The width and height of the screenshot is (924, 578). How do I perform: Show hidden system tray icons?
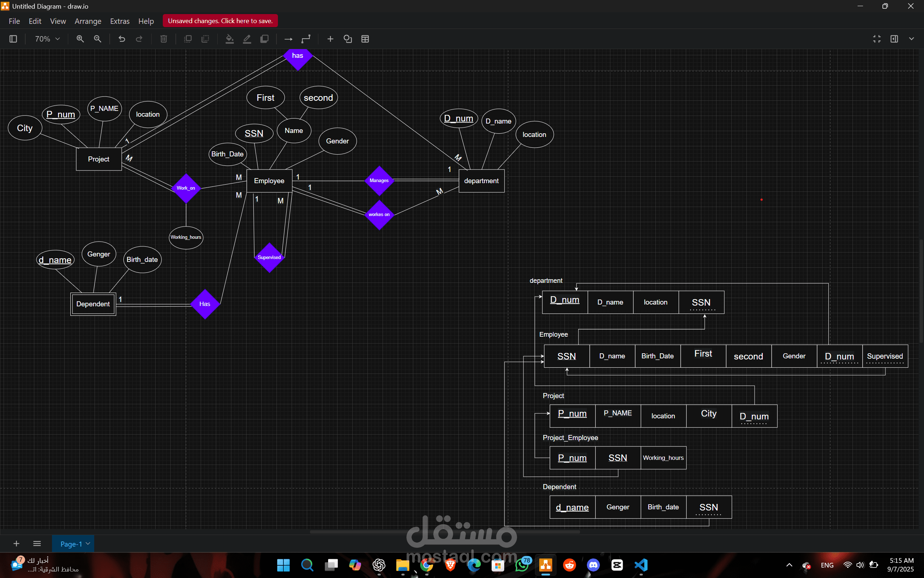789,565
